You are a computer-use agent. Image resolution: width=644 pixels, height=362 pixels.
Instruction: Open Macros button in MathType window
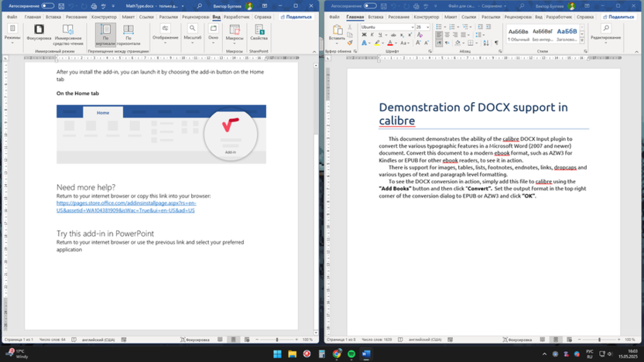(235, 32)
